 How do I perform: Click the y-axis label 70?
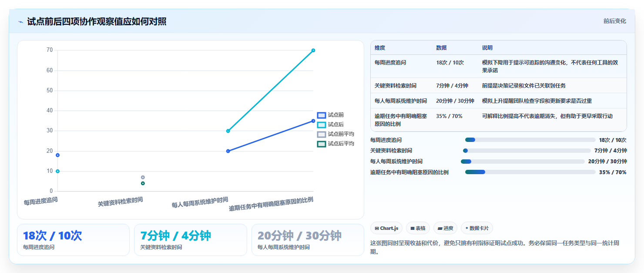[50, 50]
